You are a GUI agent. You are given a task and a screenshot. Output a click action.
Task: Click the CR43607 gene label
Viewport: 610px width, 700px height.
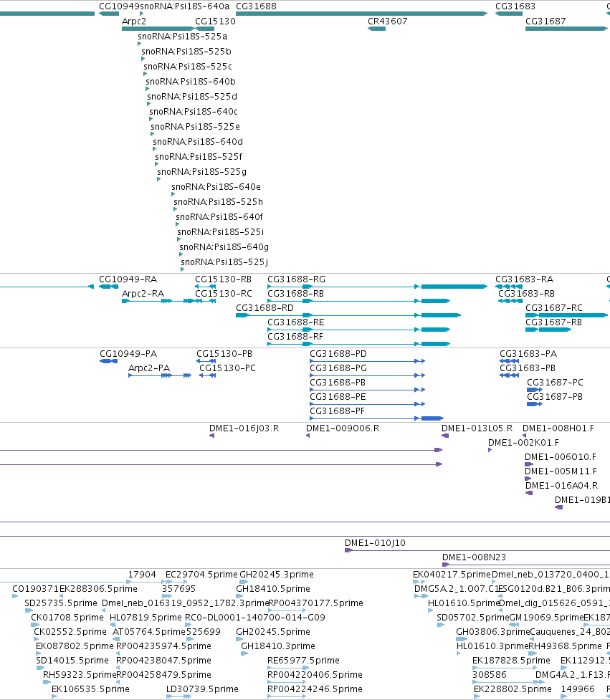pos(388,21)
